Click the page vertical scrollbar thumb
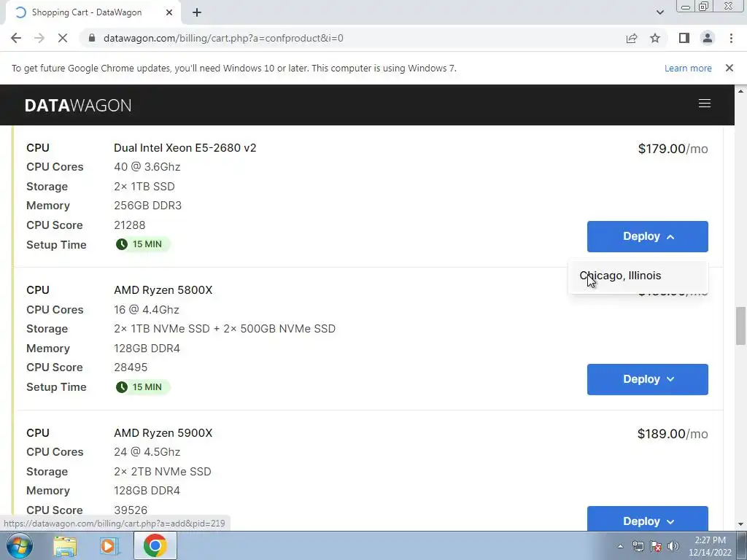 coord(740,326)
